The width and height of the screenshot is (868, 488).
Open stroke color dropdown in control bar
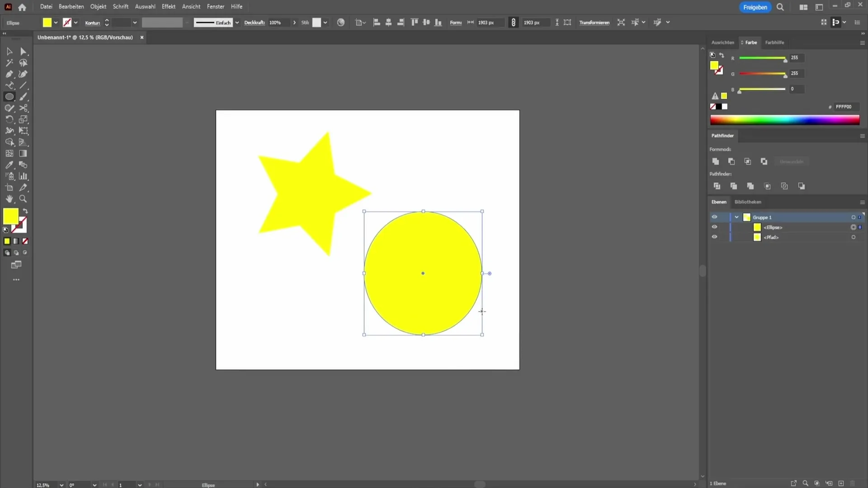[75, 23]
